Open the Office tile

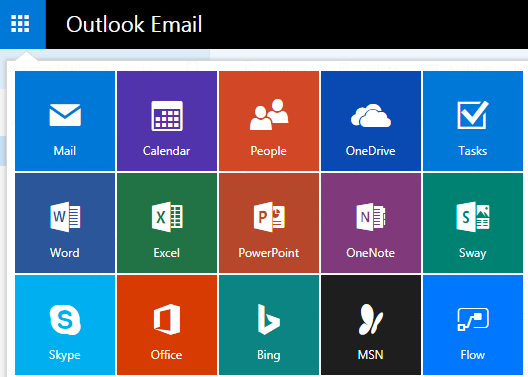(x=167, y=325)
